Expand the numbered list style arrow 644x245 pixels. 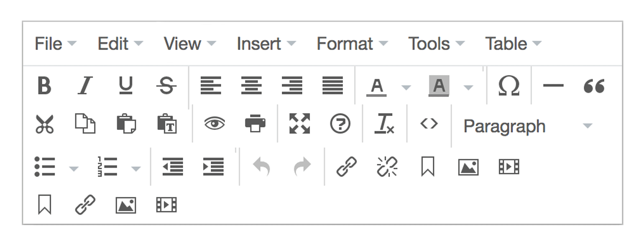pyautogui.click(x=135, y=169)
